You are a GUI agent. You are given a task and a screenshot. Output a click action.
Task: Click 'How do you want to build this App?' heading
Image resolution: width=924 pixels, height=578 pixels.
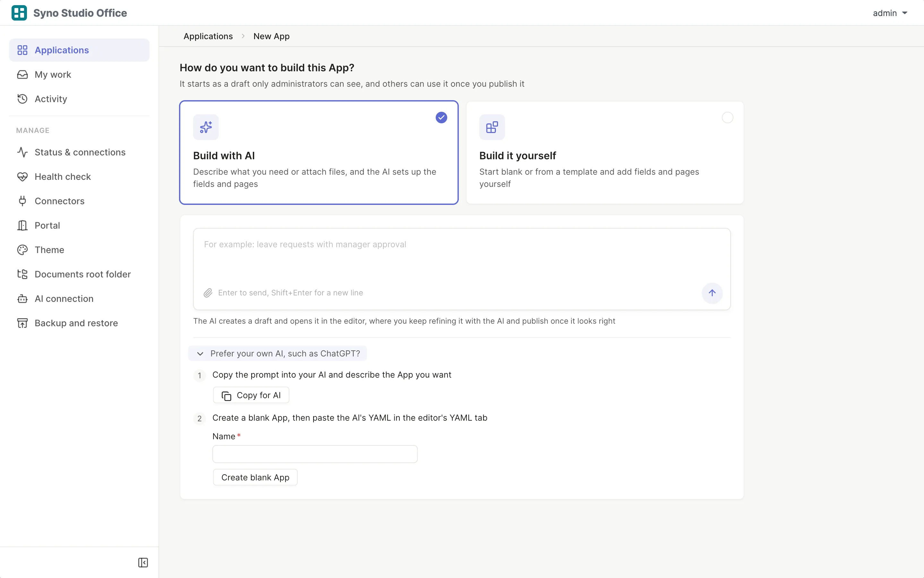267,68
